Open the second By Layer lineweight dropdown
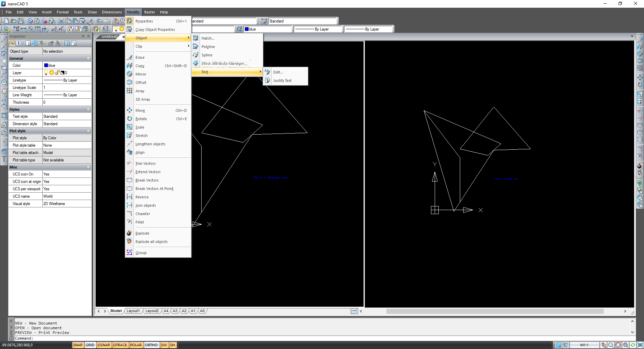Viewport: 644px width, 349px height. click(x=368, y=29)
